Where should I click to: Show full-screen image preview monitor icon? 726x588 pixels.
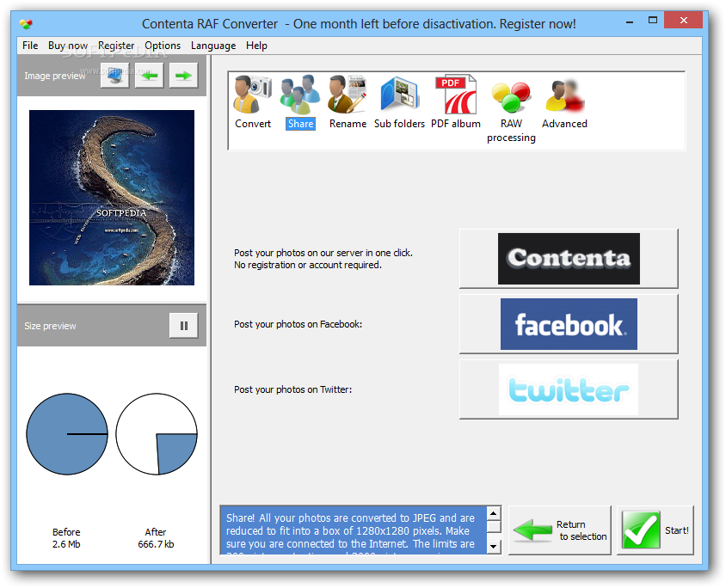tap(114, 76)
